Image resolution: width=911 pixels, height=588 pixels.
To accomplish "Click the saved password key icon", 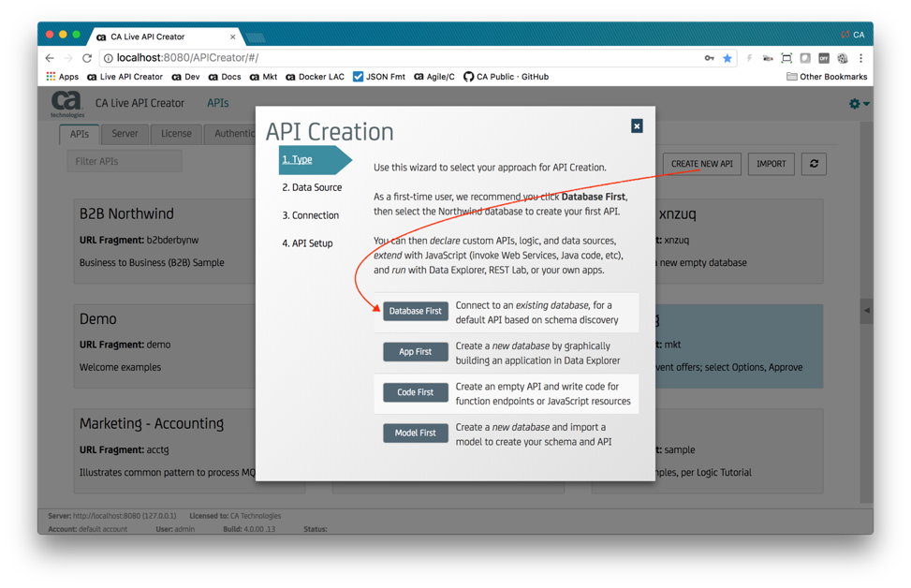I will (710, 58).
